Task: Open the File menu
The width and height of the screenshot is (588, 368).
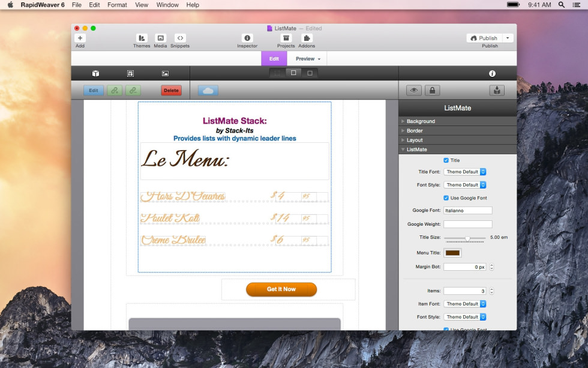Action: [x=77, y=5]
